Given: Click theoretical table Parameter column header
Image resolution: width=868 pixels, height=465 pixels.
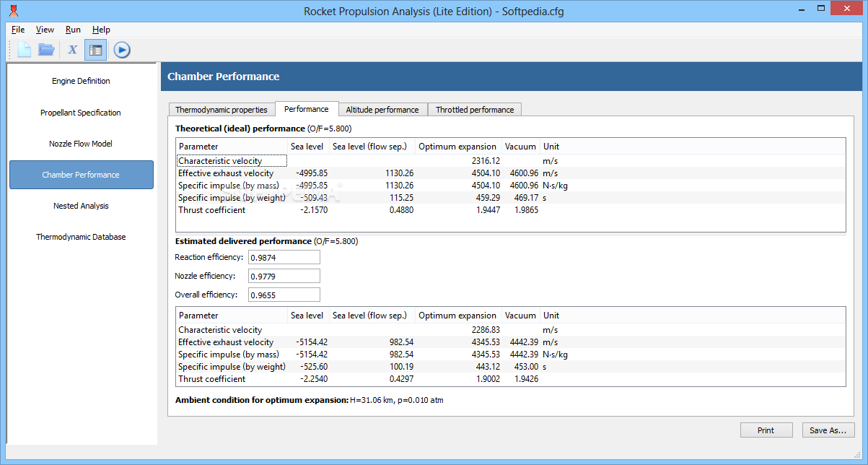Looking at the screenshot, I should [232, 147].
